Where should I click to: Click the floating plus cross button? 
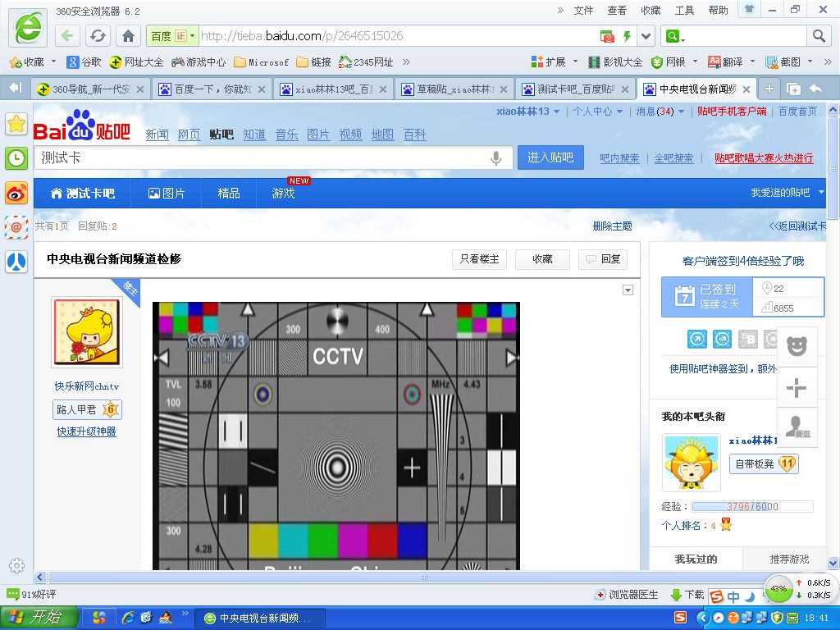coord(797,387)
